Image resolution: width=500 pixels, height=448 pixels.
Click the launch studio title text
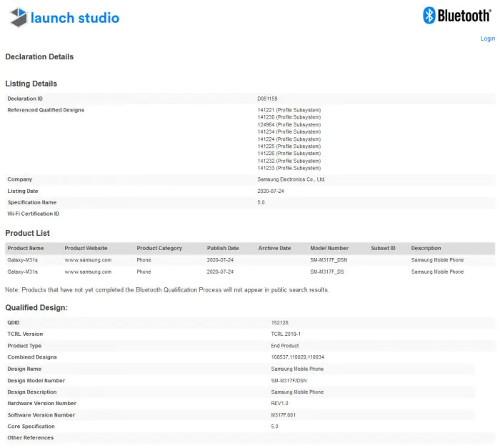pos(75,18)
